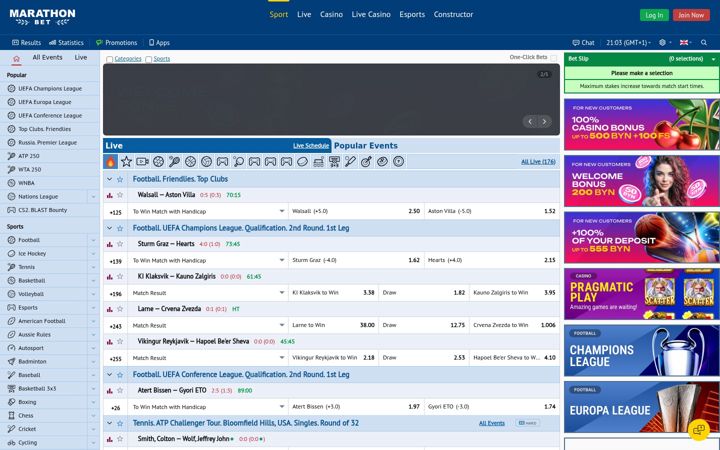The width and height of the screenshot is (720, 450).
Task: Favorite Vikingur Reykjavik – Hapoel Be'er Sheva star
Action: tap(120, 342)
